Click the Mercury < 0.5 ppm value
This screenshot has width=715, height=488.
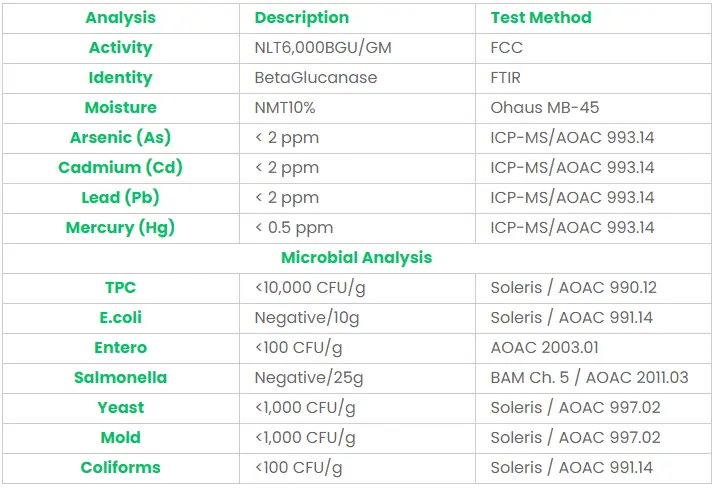click(294, 228)
